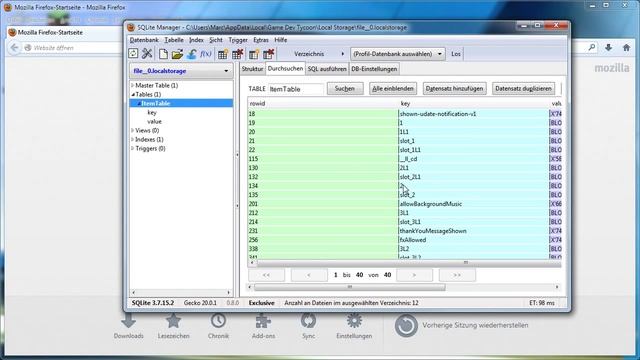Collapse the ItemTable node arrow
Image resolution: width=640 pixels, height=360 pixels.
coord(139,103)
